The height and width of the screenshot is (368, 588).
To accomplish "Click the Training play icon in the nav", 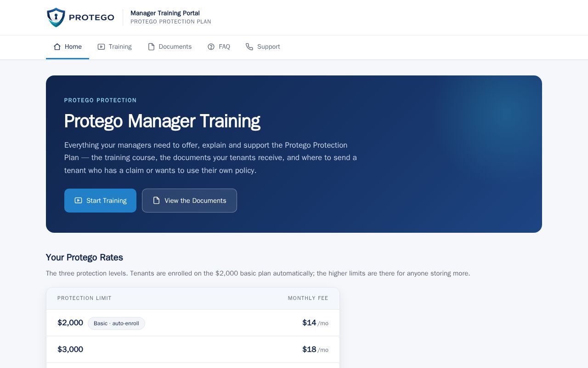I will [x=101, y=47].
